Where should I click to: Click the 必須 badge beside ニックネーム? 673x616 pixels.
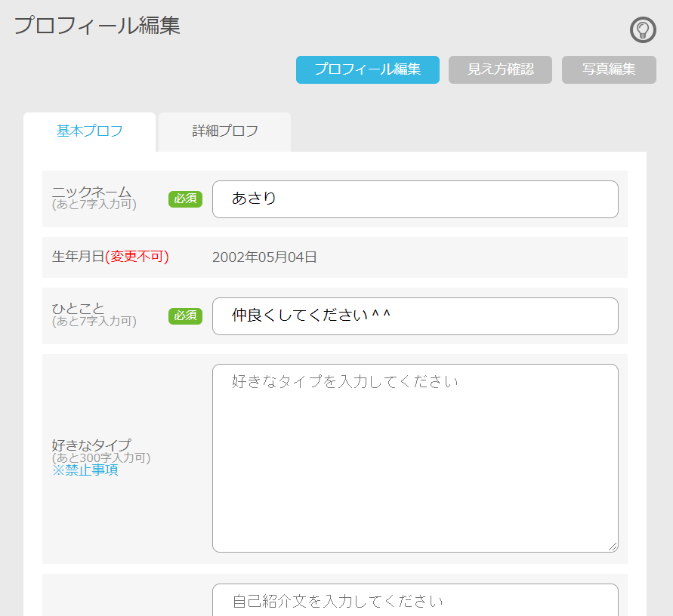click(185, 199)
